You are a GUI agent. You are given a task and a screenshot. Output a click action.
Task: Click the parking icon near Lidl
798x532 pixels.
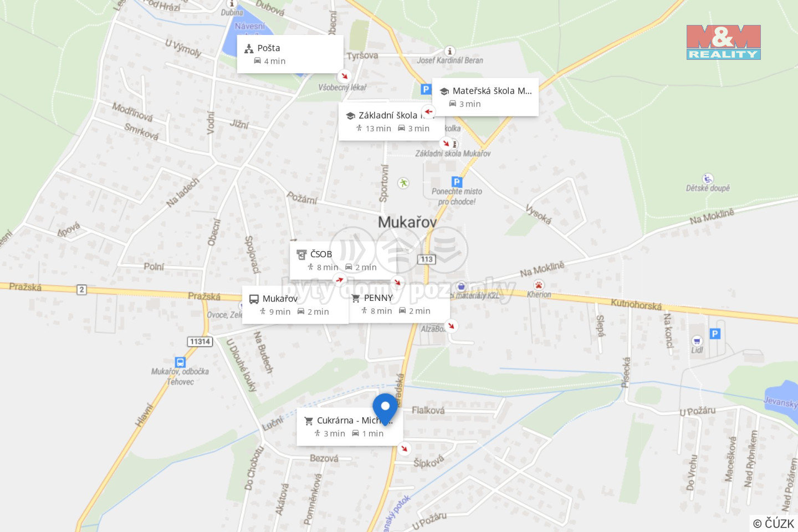715,334
